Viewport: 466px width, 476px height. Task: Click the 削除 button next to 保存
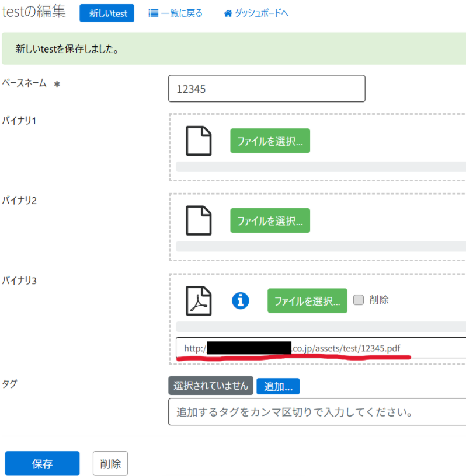click(110, 464)
